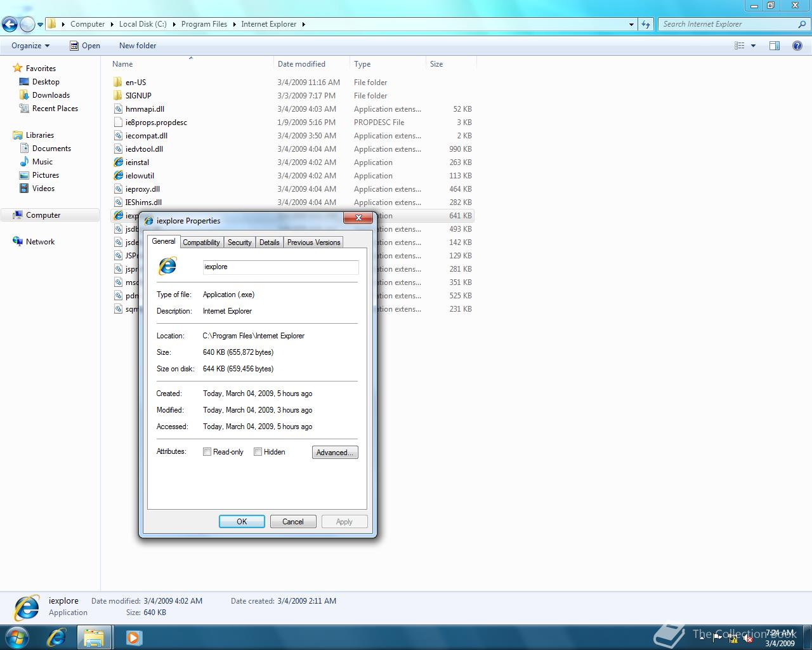Image resolution: width=812 pixels, height=650 pixels.
Task: Open Desktop in the navigation pane
Action: pos(46,82)
